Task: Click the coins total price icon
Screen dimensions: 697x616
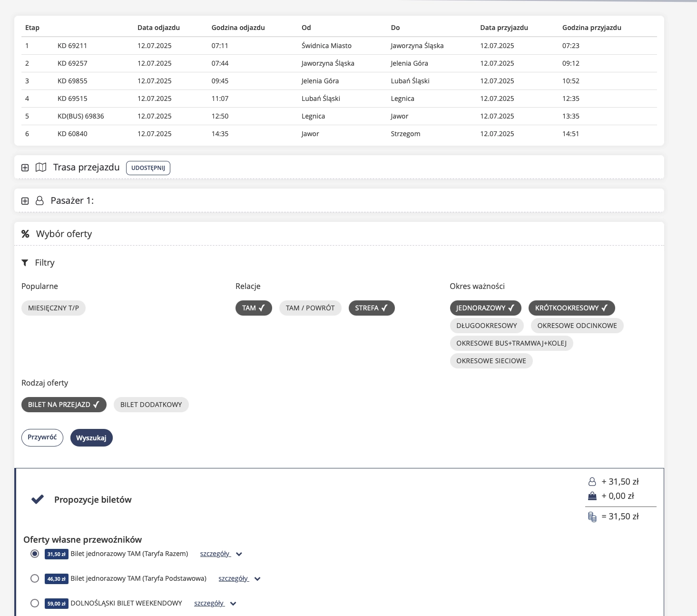Action: pyautogui.click(x=592, y=517)
